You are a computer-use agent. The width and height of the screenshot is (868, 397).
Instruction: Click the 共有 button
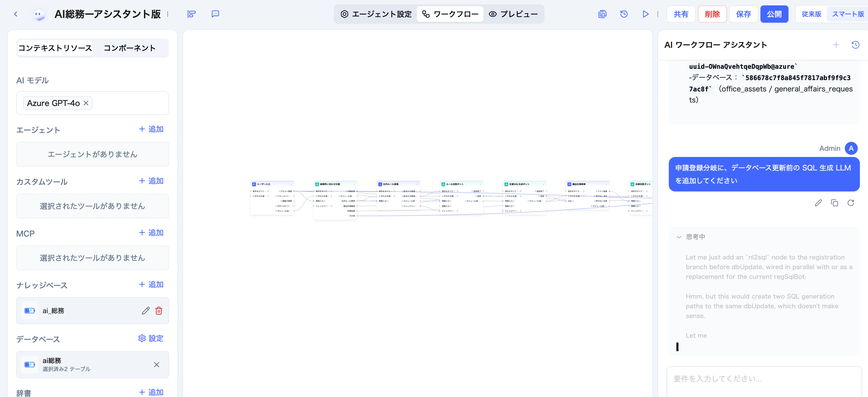pyautogui.click(x=681, y=14)
